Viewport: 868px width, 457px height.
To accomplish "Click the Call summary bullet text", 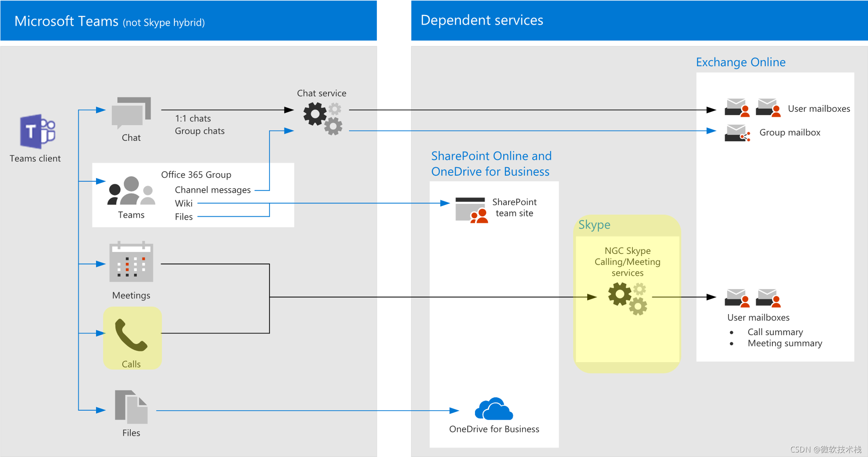I will pyautogui.click(x=775, y=331).
